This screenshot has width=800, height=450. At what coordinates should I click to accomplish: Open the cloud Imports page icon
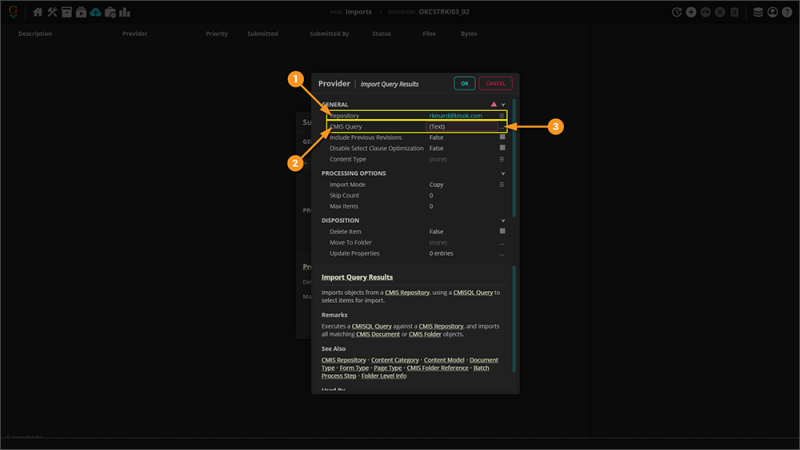[95, 13]
